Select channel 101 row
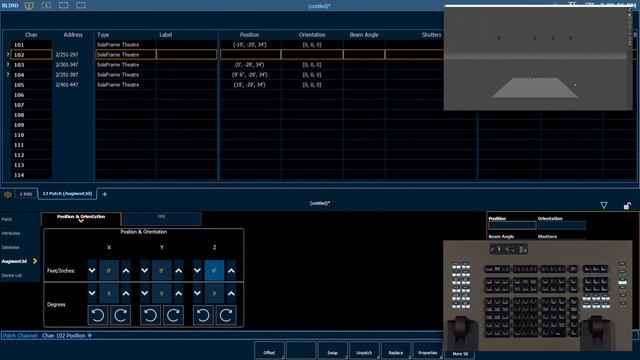The image size is (640, 360). (31, 45)
